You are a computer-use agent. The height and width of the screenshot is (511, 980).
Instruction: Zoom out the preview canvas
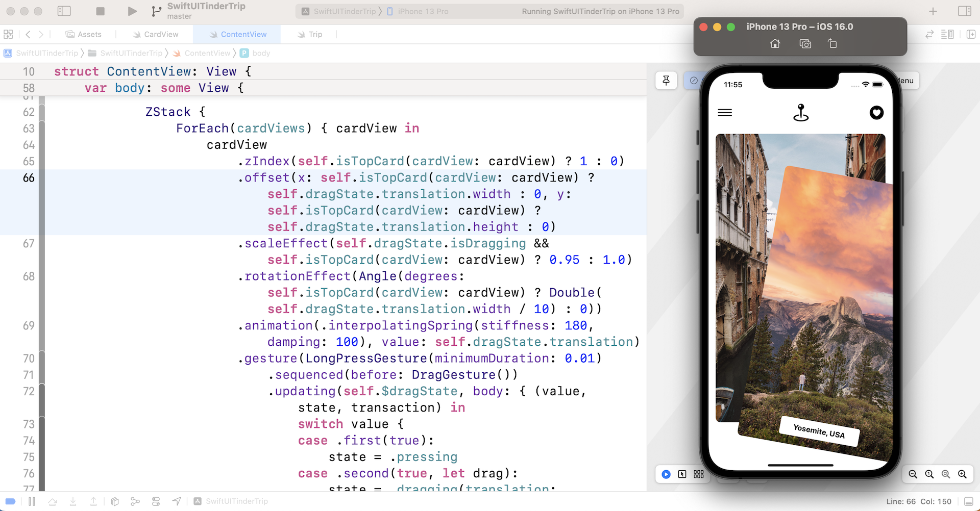pyautogui.click(x=913, y=474)
